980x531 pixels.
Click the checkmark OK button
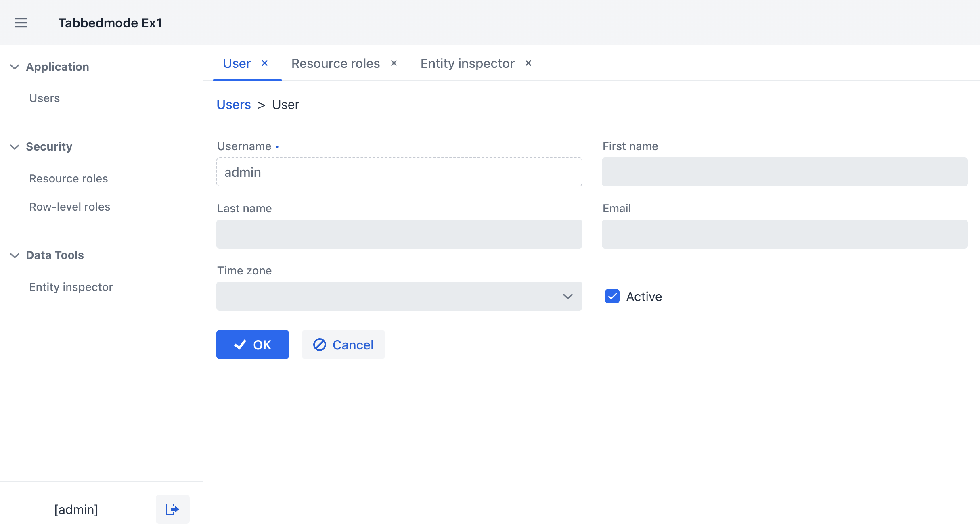coord(252,345)
